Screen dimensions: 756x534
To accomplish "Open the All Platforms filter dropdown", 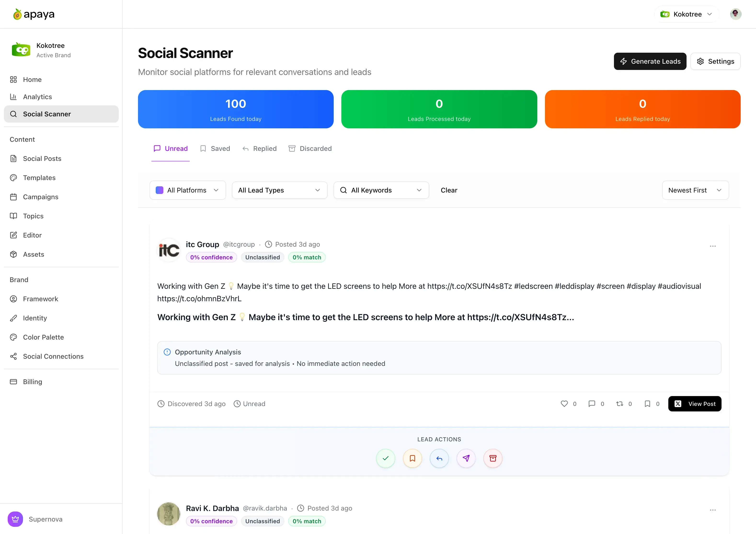I will [187, 190].
